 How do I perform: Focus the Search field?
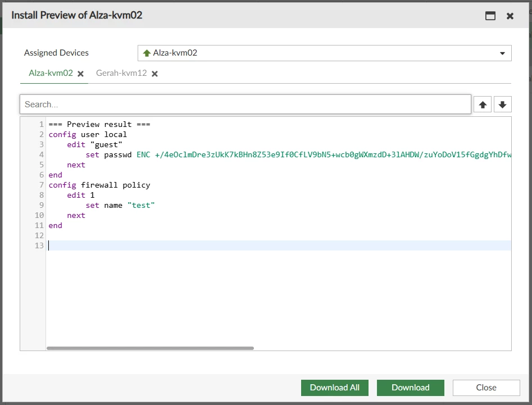point(245,104)
